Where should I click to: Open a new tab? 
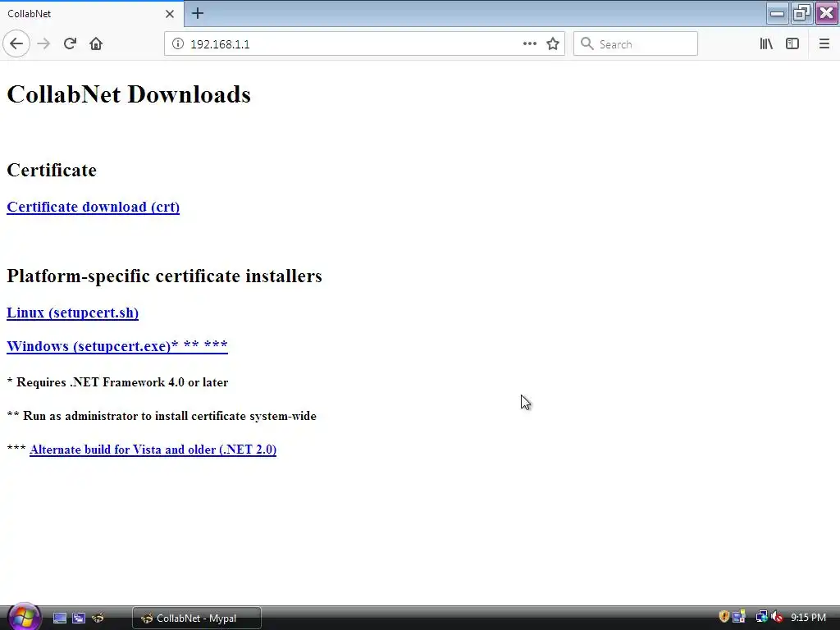tap(197, 13)
